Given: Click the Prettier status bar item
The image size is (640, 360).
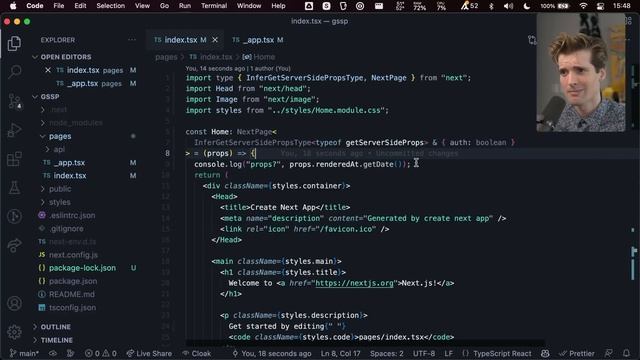Looking at the screenshot, I should click(x=577, y=353).
